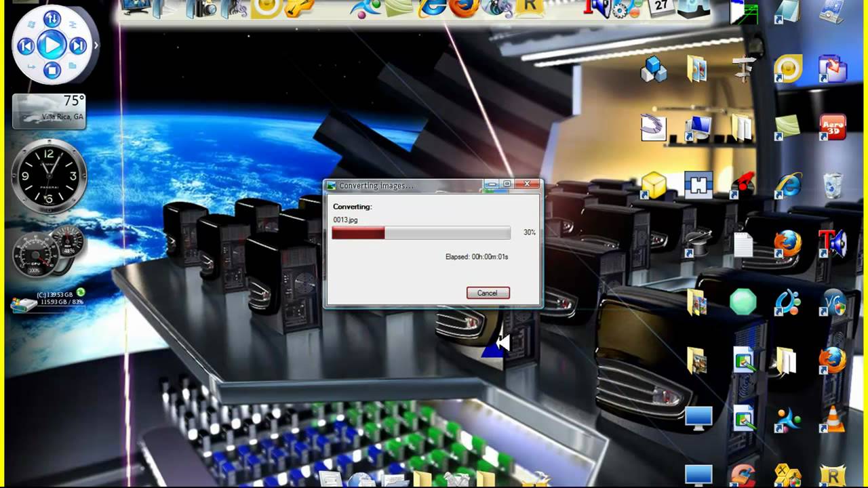This screenshot has height=488, width=868.
Task: Open the red brush cleaner desktop shortcut
Action: 743,476
